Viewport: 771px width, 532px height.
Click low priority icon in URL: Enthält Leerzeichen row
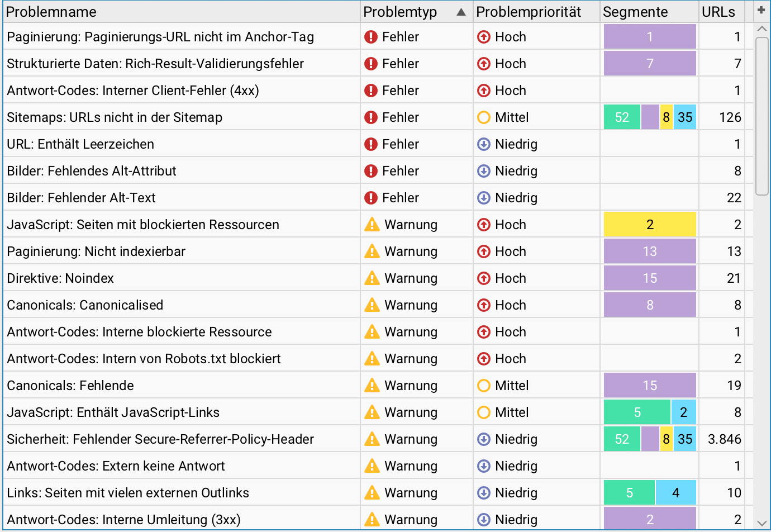pos(484,144)
